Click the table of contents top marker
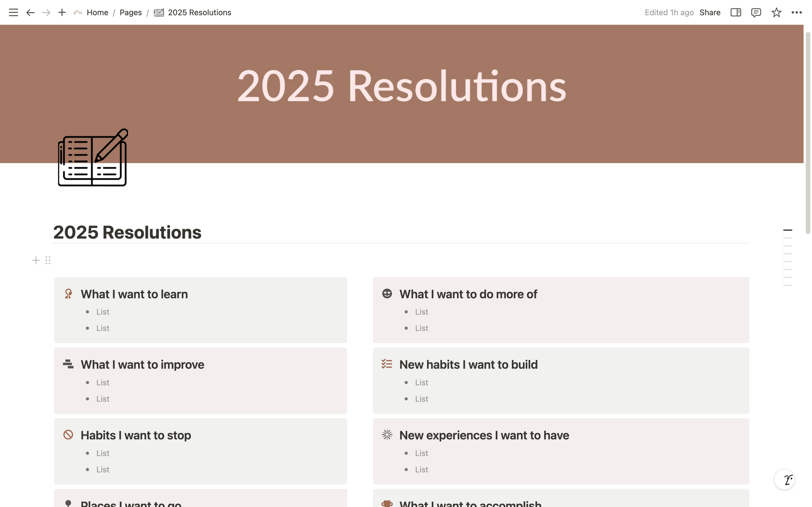Image resolution: width=812 pixels, height=507 pixels. (x=787, y=230)
